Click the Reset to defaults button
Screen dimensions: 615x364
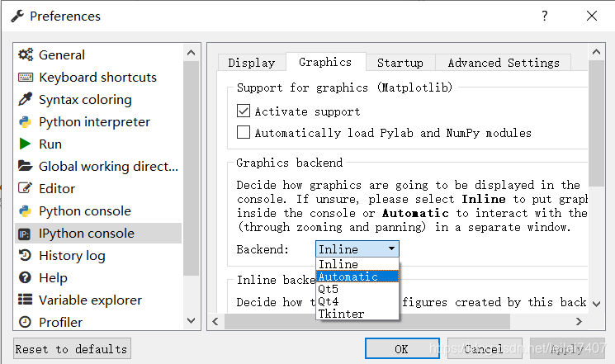(72, 348)
